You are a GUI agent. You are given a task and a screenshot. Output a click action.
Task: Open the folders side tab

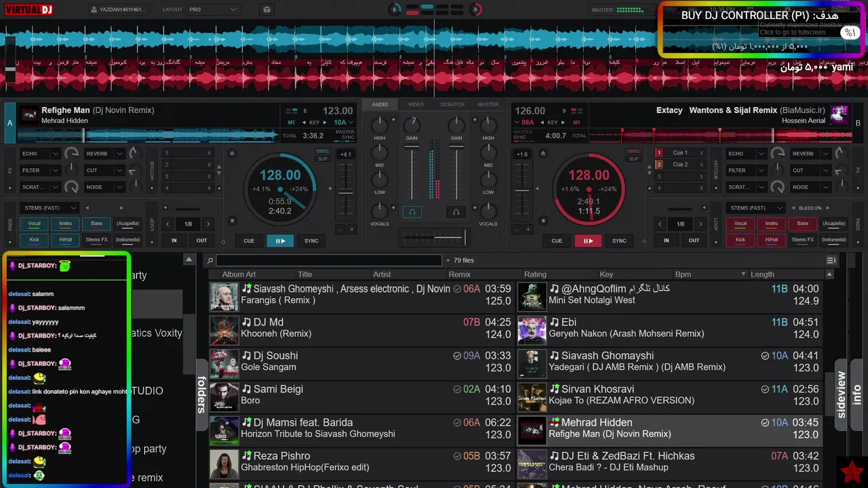[201, 394]
